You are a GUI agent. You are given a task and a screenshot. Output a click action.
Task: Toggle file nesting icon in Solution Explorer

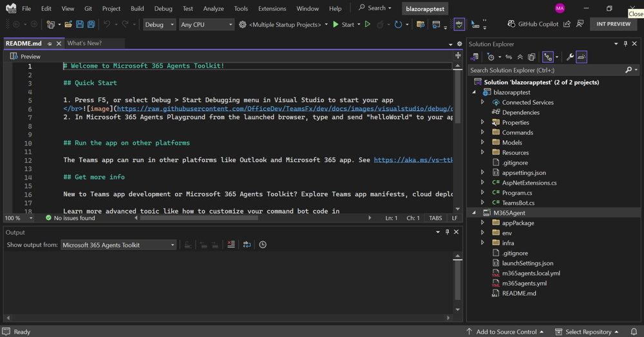tap(548, 57)
